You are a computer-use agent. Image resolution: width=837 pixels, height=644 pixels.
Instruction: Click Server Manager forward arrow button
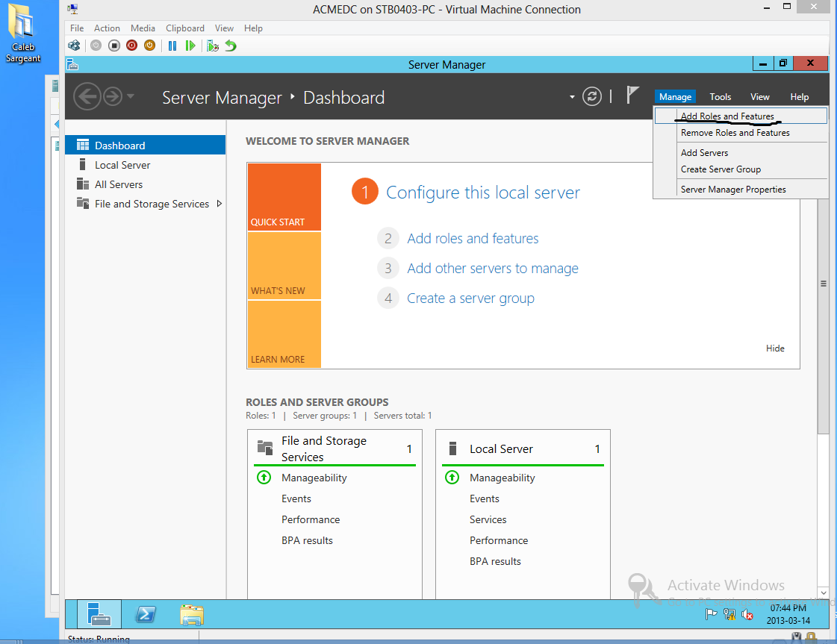point(113,96)
